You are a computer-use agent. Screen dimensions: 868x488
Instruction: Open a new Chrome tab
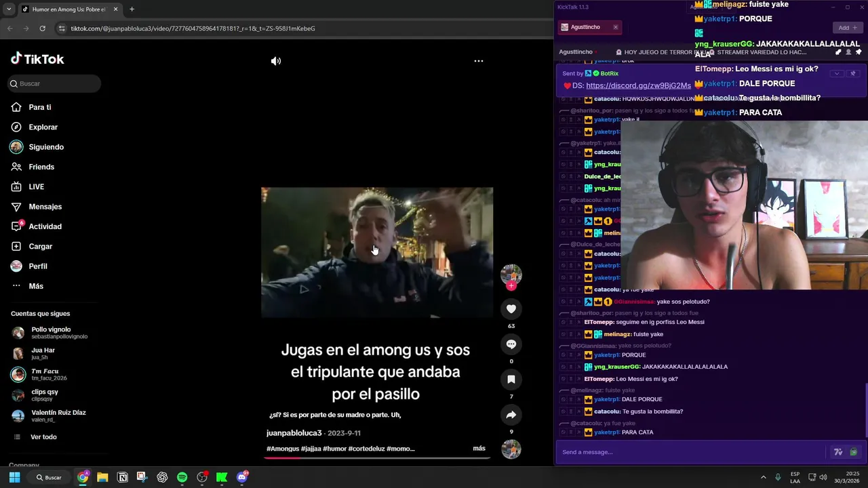pos(132,9)
